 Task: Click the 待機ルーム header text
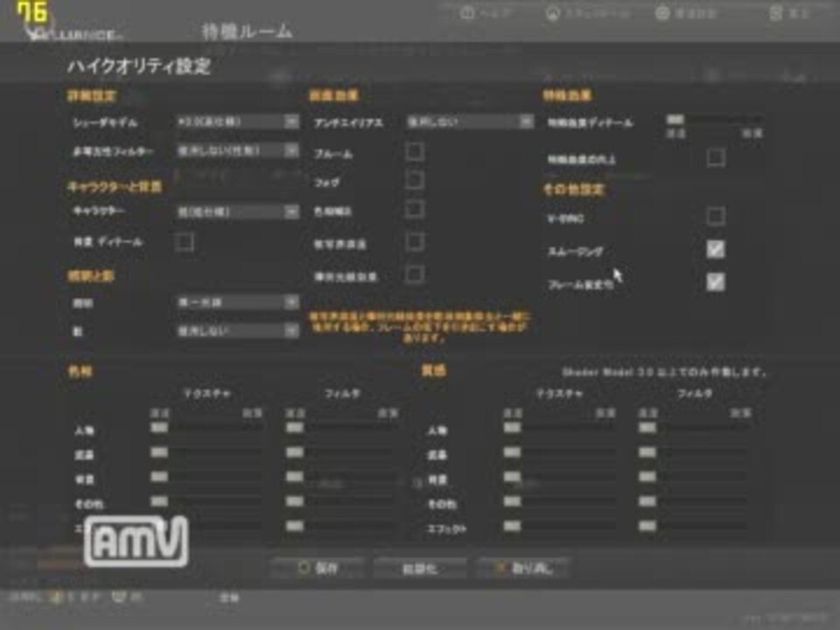click(248, 31)
